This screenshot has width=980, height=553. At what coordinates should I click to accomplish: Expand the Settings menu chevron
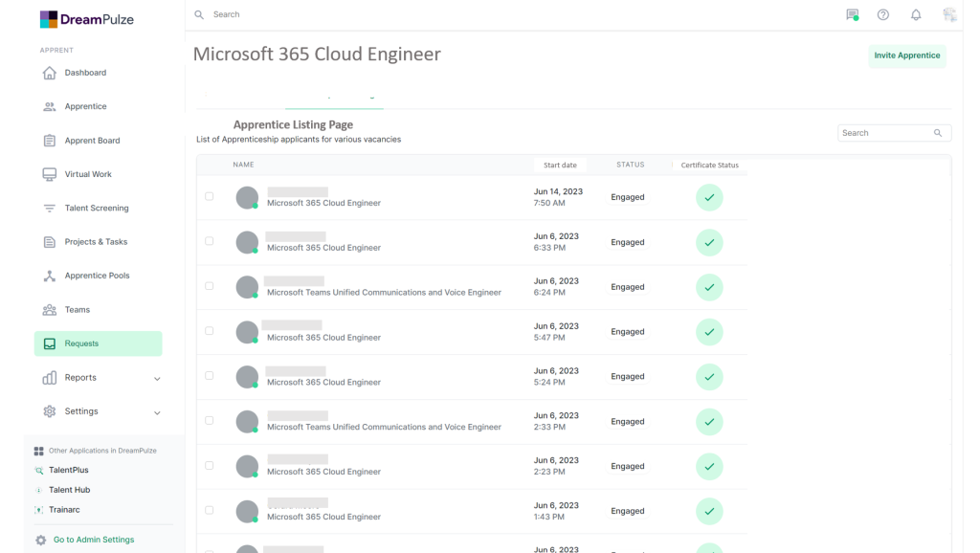(x=157, y=412)
